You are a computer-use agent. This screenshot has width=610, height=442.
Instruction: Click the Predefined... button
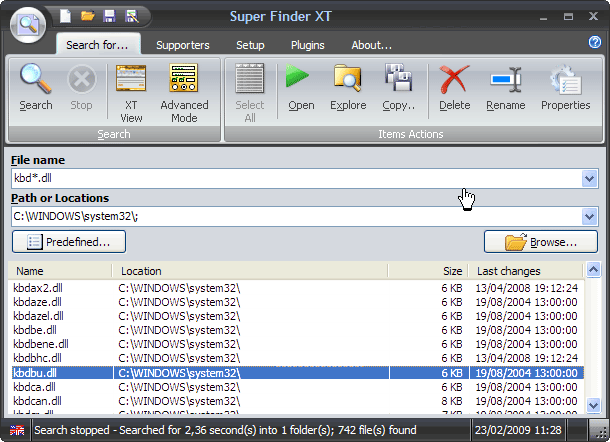[x=69, y=242]
